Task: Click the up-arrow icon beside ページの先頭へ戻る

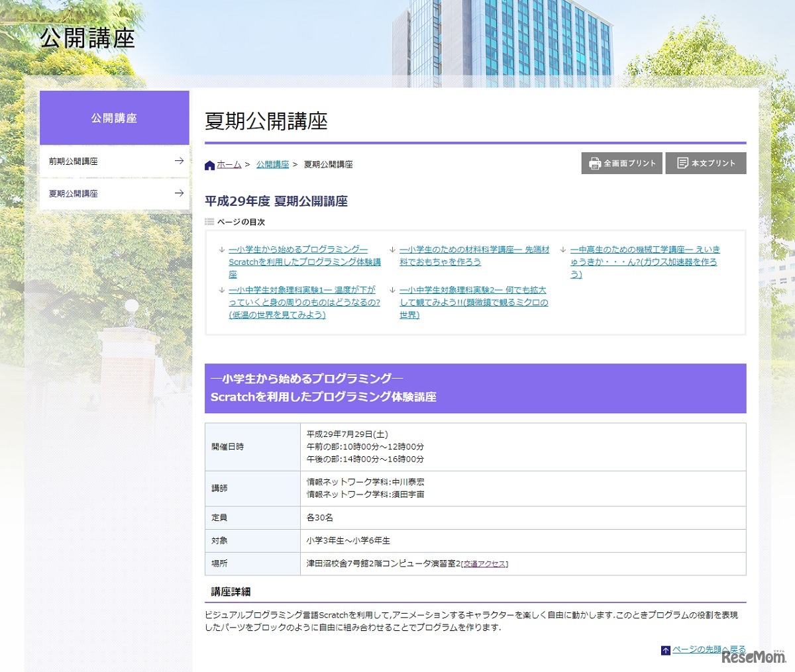Action: [665, 650]
